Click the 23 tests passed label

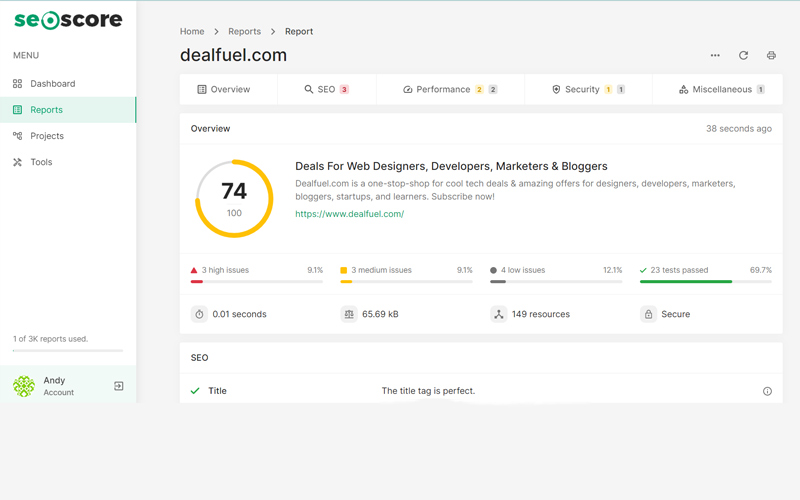(679, 270)
